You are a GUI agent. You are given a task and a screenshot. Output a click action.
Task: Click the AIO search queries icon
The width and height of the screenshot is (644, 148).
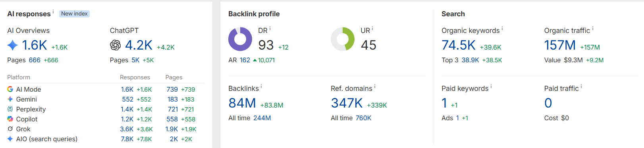10,139
